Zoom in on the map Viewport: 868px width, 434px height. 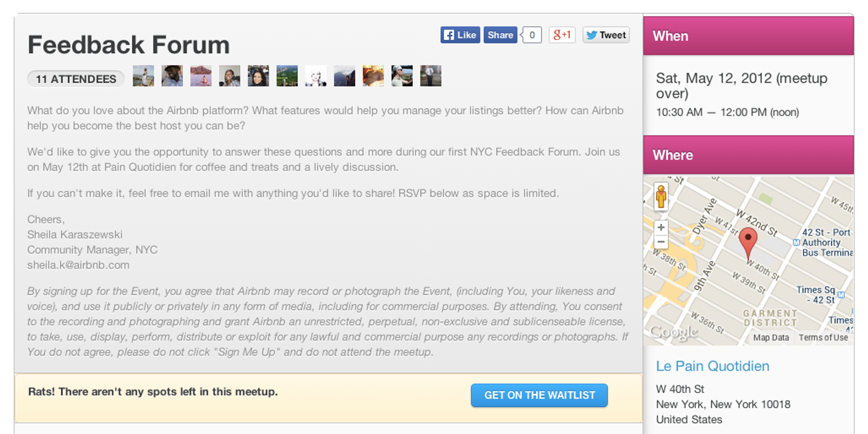tap(661, 228)
